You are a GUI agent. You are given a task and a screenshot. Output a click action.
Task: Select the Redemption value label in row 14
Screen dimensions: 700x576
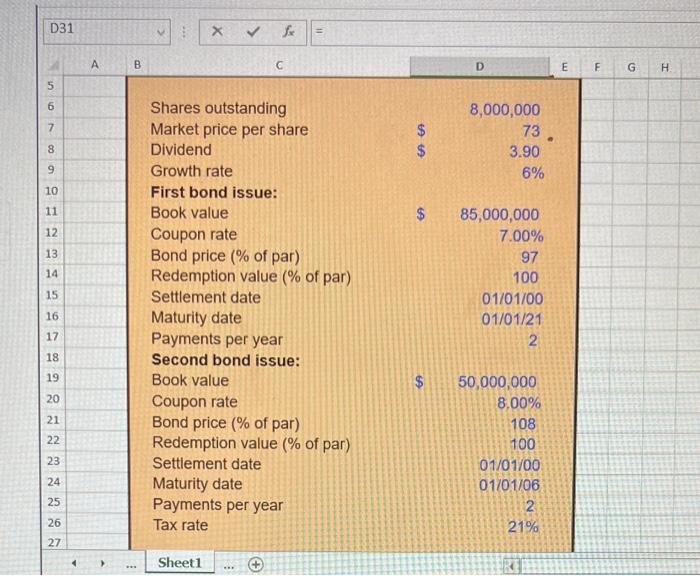pos(251,276)
